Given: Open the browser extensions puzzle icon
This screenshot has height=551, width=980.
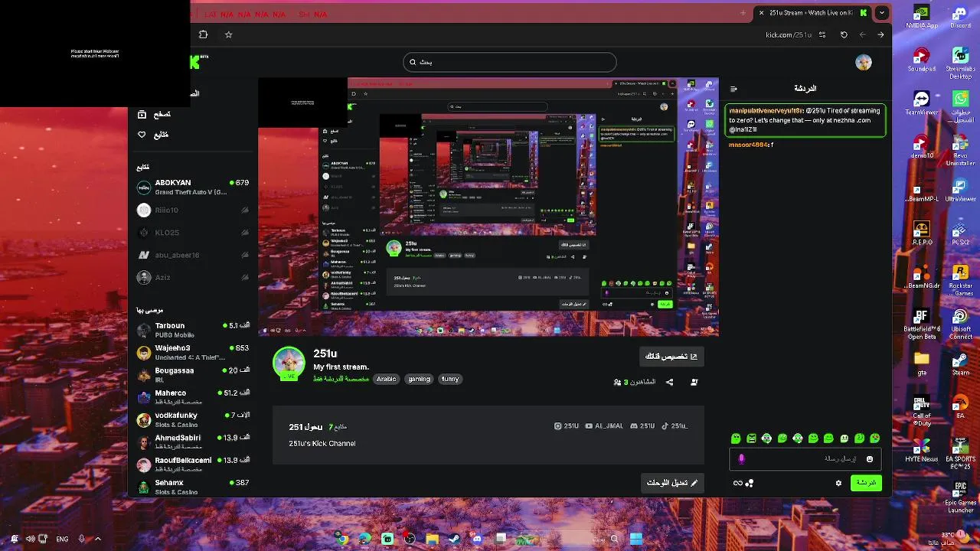Looking at the screenshot, I should point(203,34).
